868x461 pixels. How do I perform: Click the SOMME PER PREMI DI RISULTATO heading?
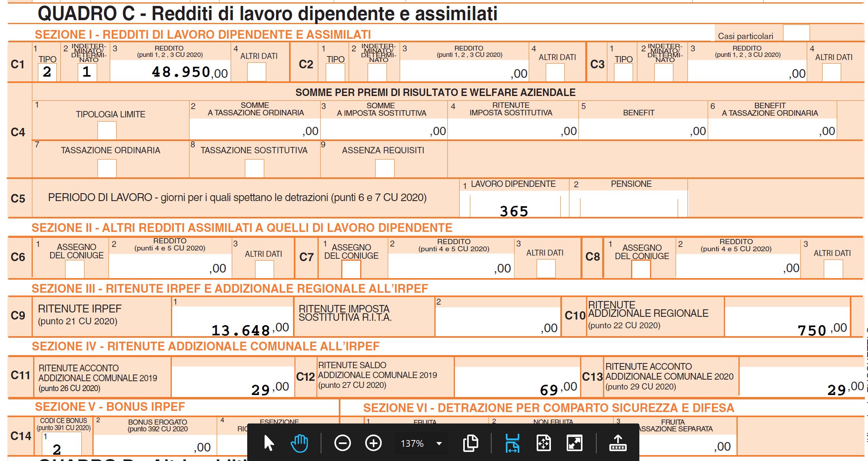(x=436, y=92)
